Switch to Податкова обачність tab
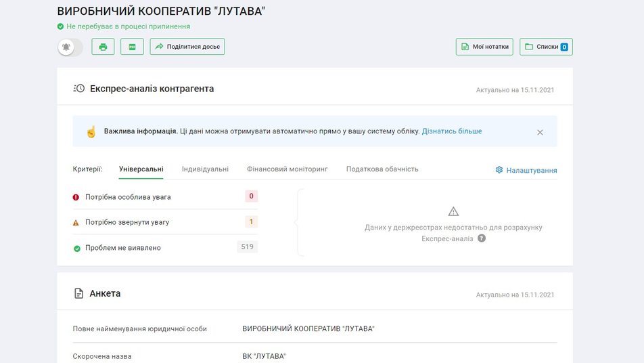The height and width of the screenshot is (363, 644). [382, 169]
